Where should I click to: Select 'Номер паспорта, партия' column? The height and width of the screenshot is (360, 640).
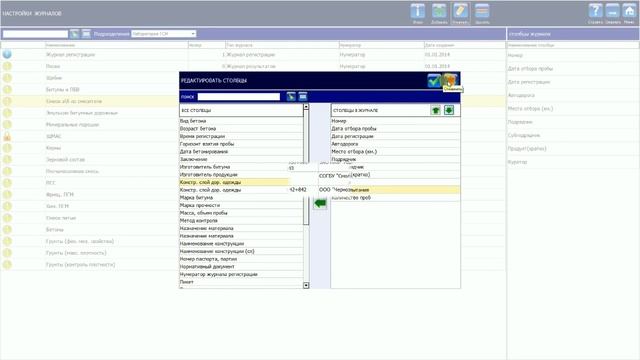[241, 259]
